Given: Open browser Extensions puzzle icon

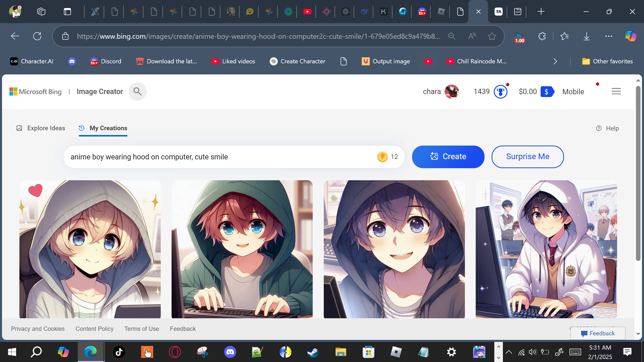Looking at the screenshot, I should [542, 36].
